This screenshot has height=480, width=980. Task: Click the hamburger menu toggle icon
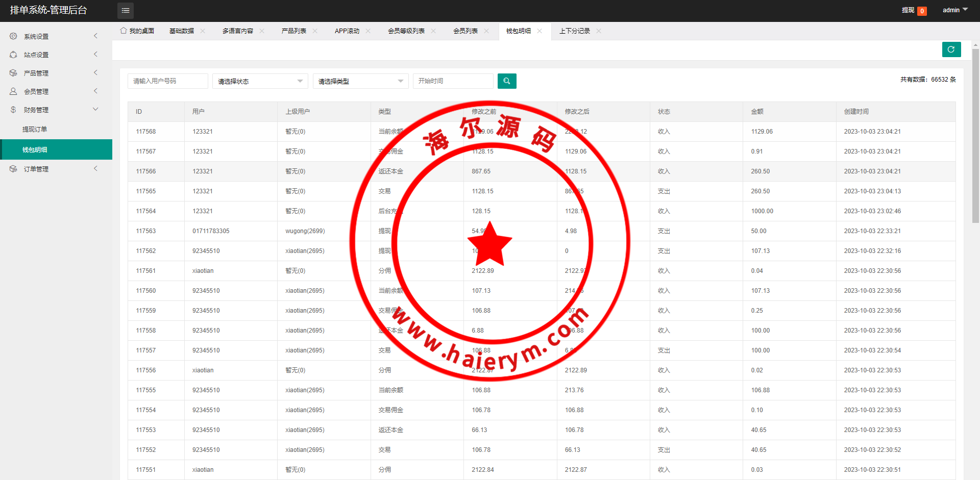[x=126, y=10]
